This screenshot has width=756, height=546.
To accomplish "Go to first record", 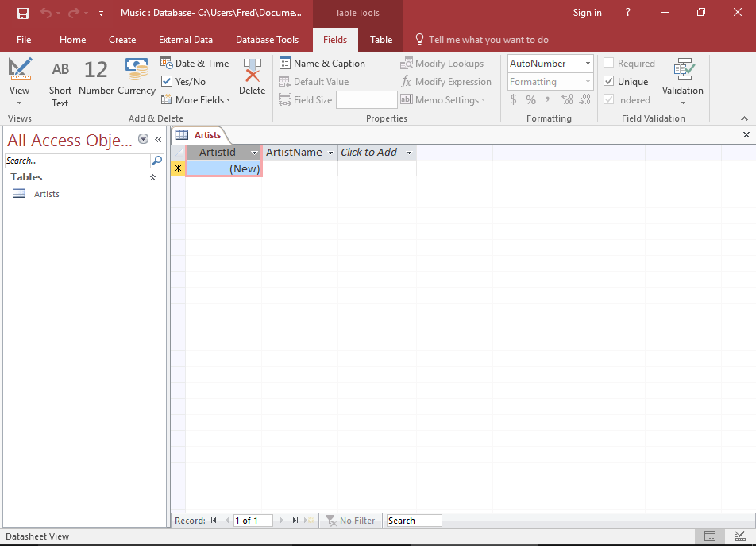I will tap(214, 521).
